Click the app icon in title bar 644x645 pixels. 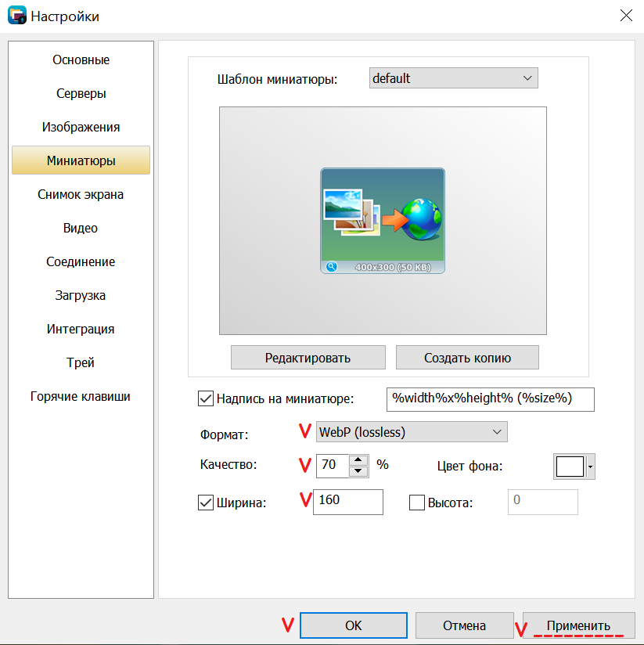tap(17, 15)
